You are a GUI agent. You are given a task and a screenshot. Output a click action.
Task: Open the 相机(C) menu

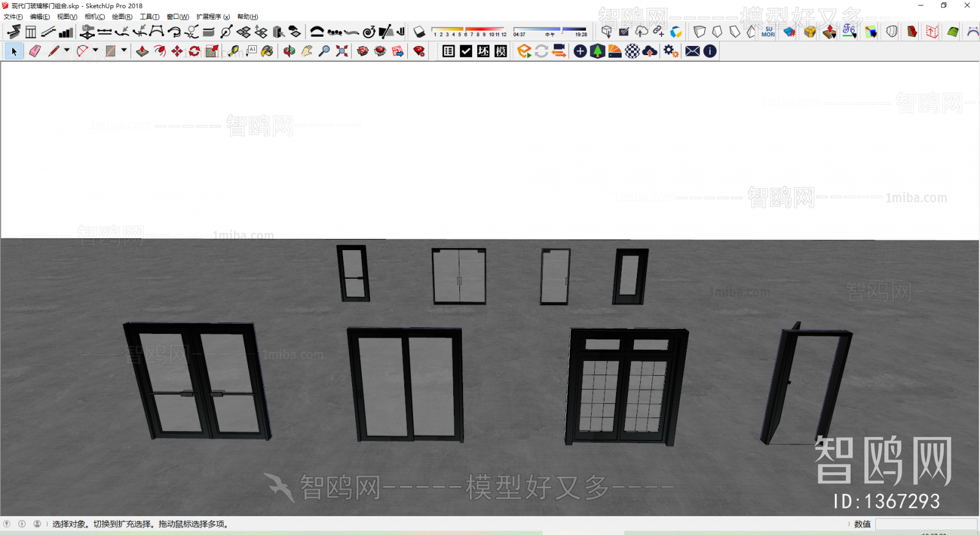click(94, 17)
